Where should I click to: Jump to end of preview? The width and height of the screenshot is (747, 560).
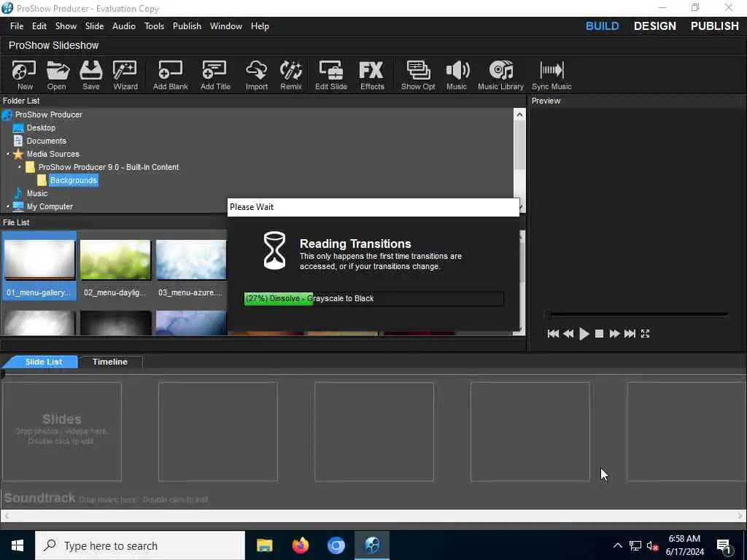pos(630,334)
